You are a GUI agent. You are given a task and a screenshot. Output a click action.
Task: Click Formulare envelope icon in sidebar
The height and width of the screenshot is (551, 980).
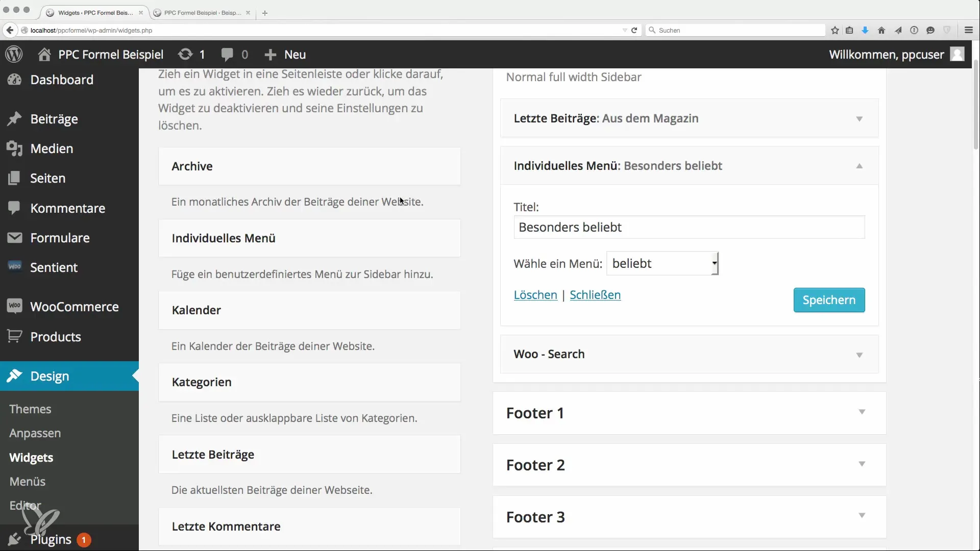pyautogui.click(x=14, y=238)
